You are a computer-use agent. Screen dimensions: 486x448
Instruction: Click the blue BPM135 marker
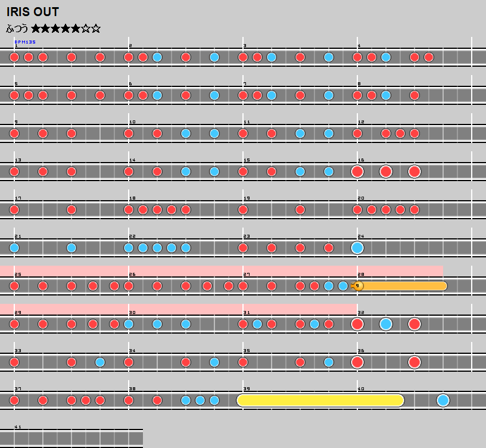pos(25,42)
